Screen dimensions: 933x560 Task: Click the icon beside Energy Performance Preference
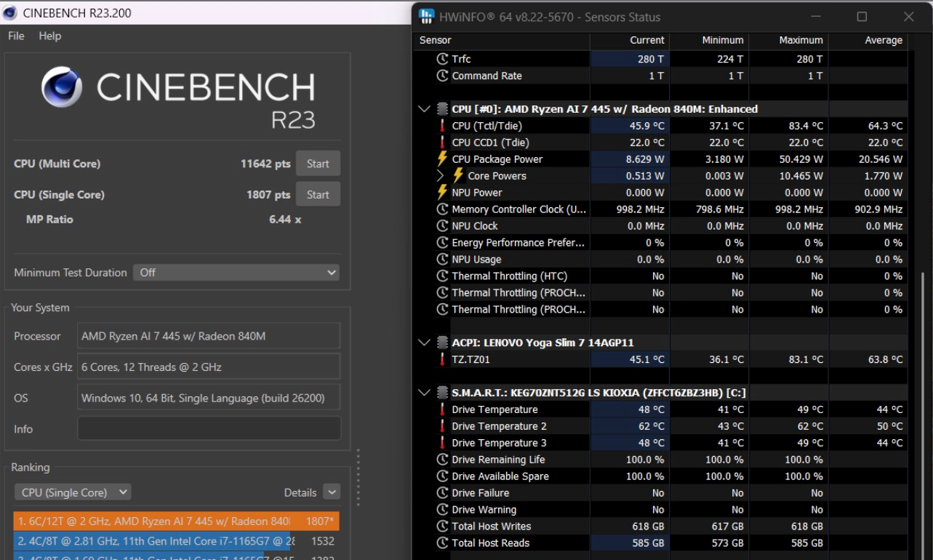tap(442, 243)
